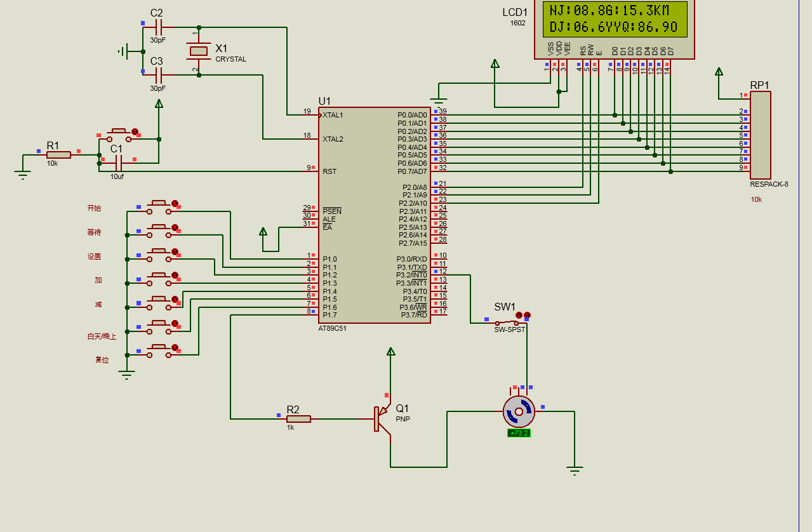This screenshot has width=812, height=532.
Task: Click the reset push button above C1
Action: pyautogui.click(x=119, y=135)
